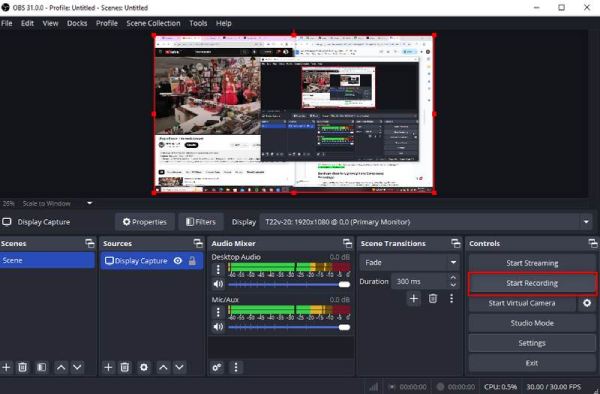Click the Filters button

pos(201,222)
